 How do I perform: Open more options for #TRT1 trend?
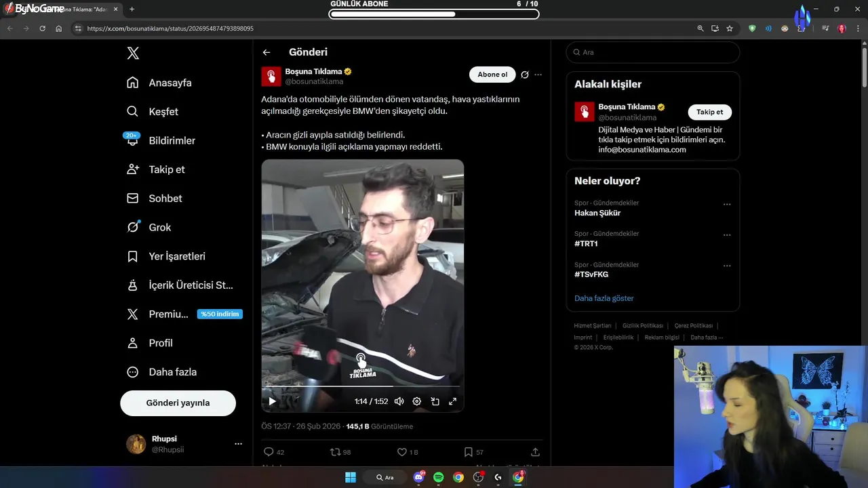tap(727, 235)
